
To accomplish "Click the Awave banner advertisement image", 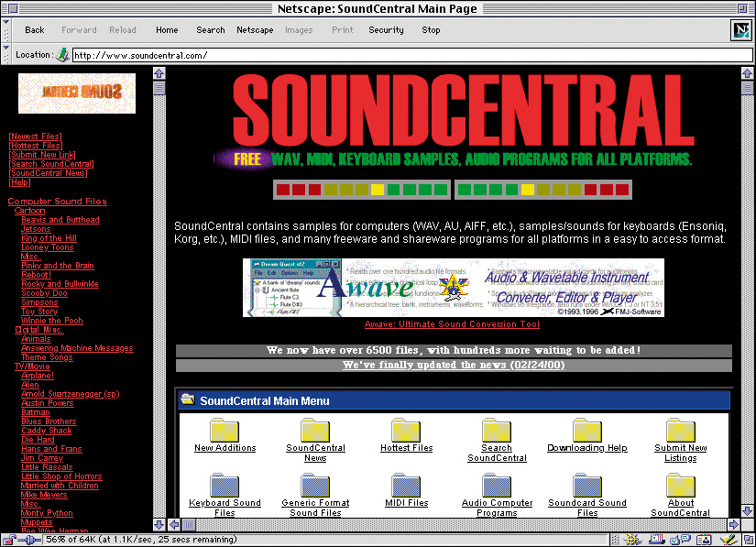I will [x=454, y=288].
